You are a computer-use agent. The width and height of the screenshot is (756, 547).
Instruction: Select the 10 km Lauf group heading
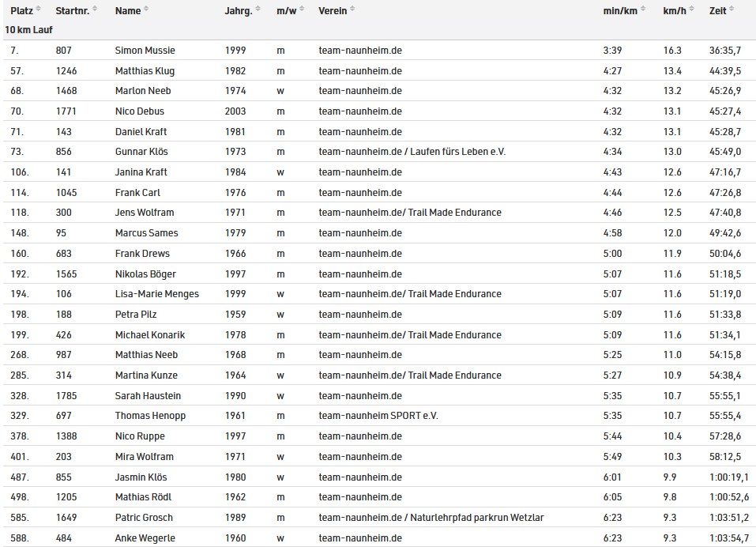[x=28, y=29]
